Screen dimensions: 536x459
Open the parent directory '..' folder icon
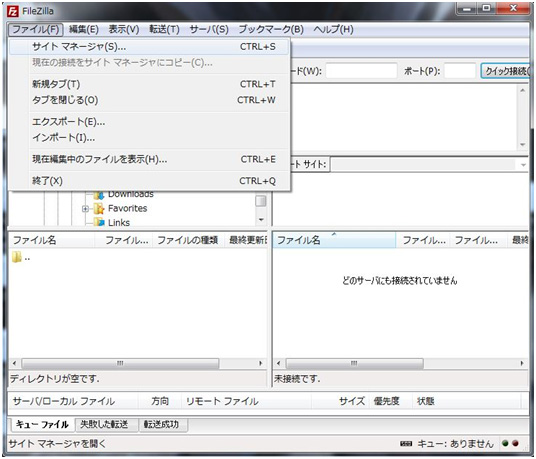coord(16,257)
